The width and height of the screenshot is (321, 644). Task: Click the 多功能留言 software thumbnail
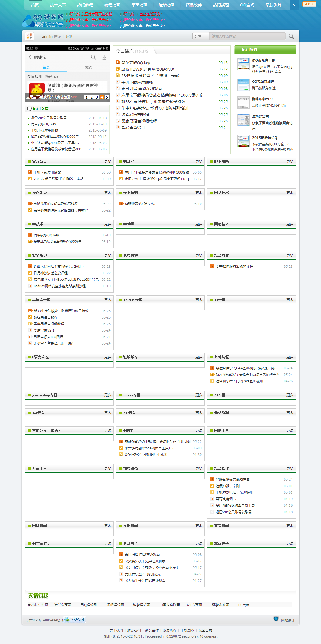[243, 120]
